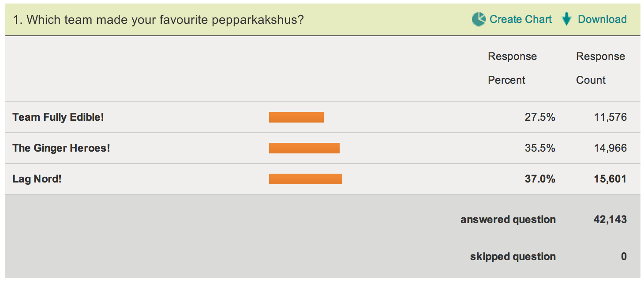Click the skipped question label
644x283 pixels.
[513, 257]
